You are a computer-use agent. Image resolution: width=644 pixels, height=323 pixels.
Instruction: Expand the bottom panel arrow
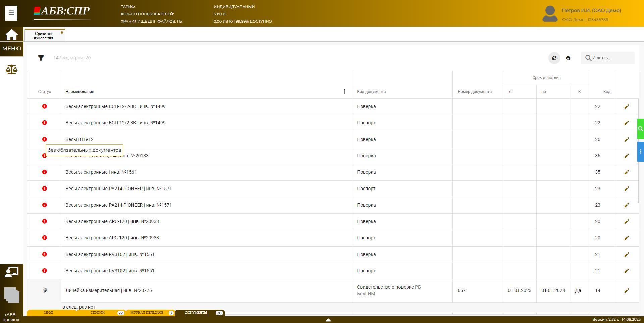click(328, 320)
